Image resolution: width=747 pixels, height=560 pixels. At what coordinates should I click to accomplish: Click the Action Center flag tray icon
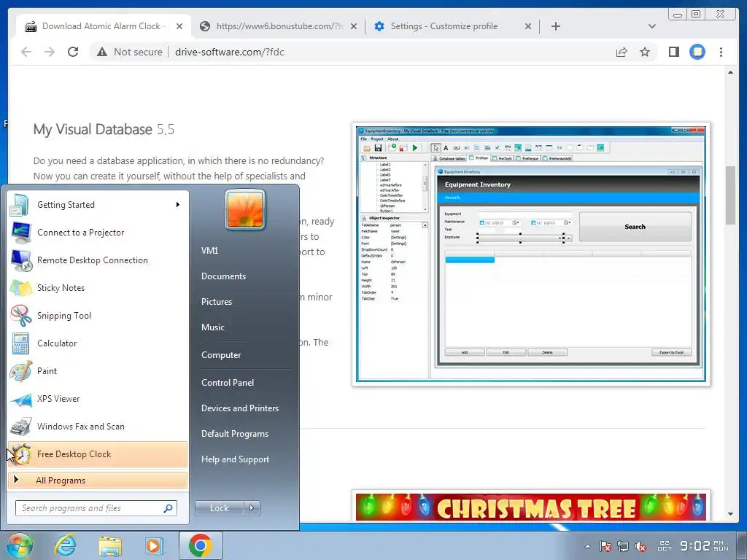[x=605, y=546]
